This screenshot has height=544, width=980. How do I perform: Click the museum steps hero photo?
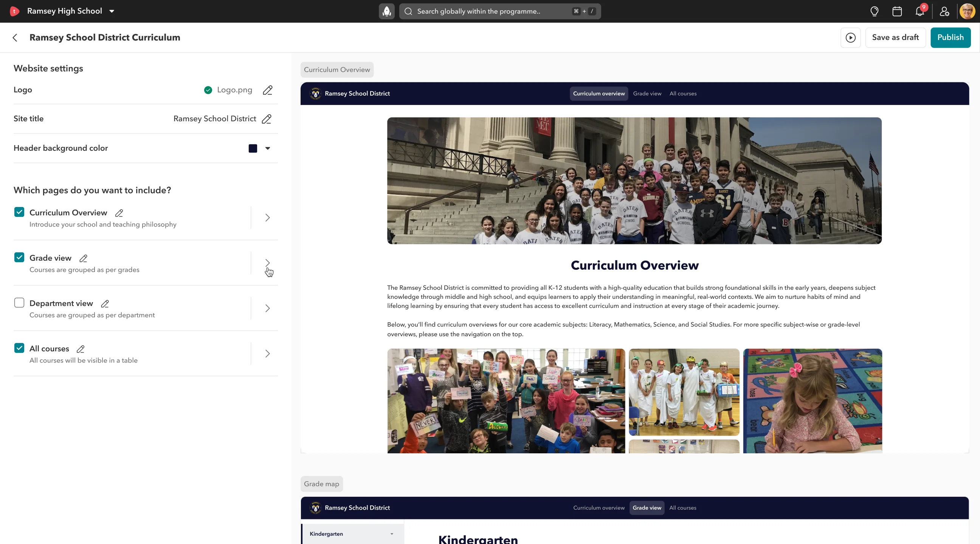click(x=634, y=181)
